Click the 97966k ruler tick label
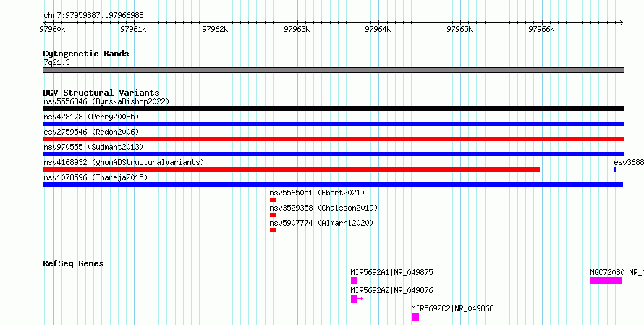This screenshot has height=325, width=644. click(x=541, y=29)
